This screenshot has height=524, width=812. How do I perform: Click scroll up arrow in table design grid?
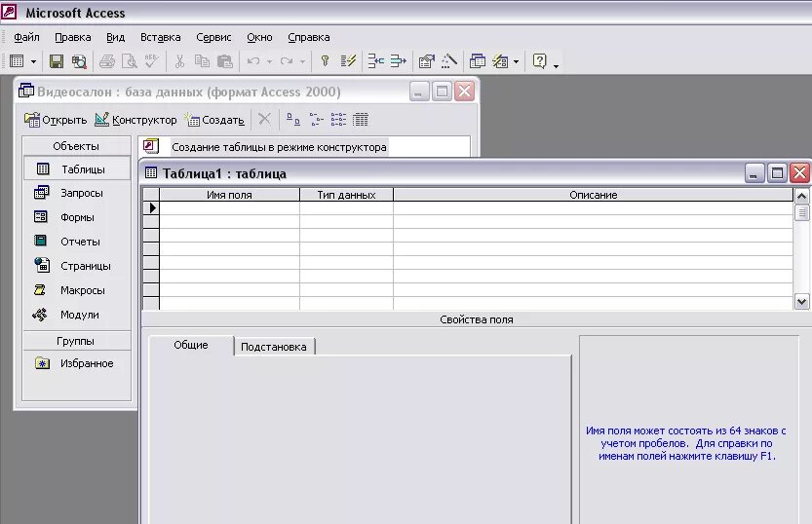[801, 196]
